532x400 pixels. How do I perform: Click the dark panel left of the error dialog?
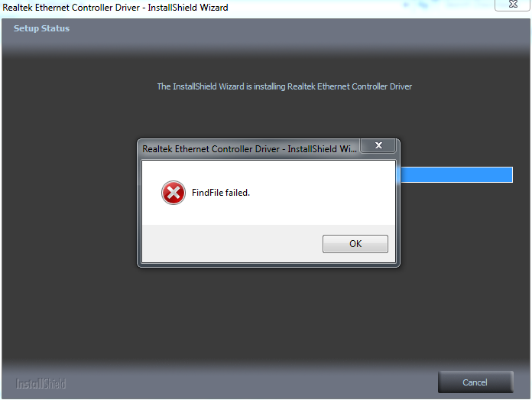pos(70,203)
